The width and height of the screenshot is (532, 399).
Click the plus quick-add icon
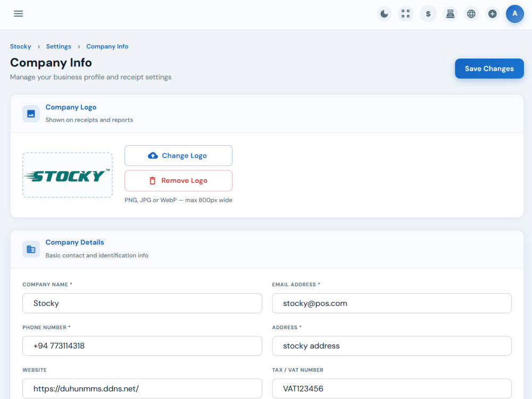492,14
